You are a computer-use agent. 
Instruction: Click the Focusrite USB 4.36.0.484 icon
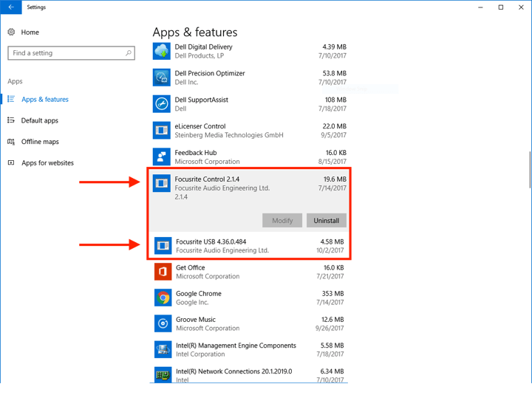point(163,246)
